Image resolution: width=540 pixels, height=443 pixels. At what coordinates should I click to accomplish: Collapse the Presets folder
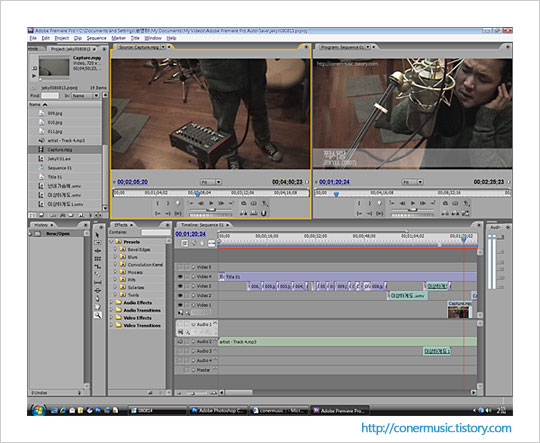click(x=111, y=242)
